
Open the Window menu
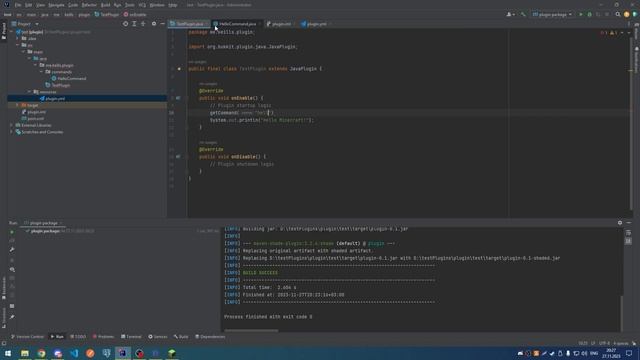(x=157, y=5)
